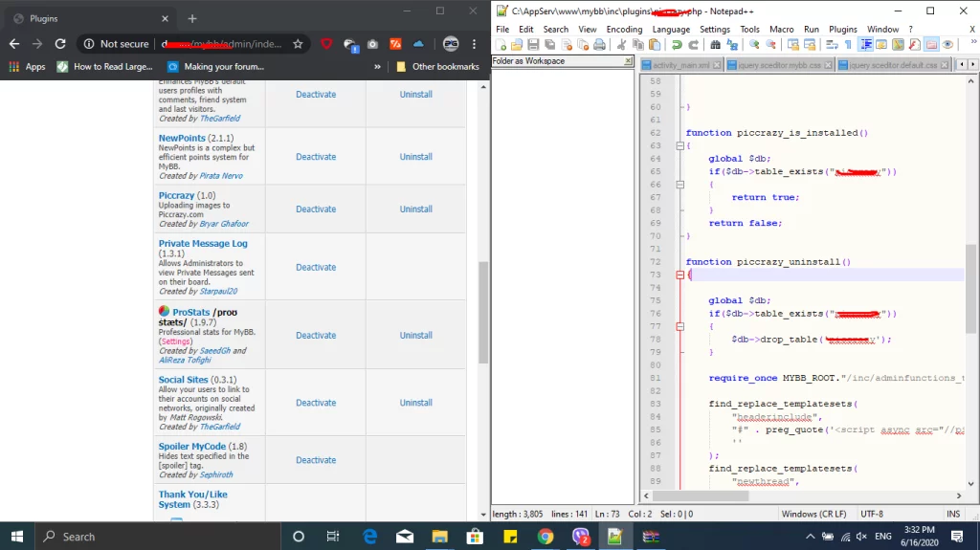Save the current file in Notepad++

533,44
